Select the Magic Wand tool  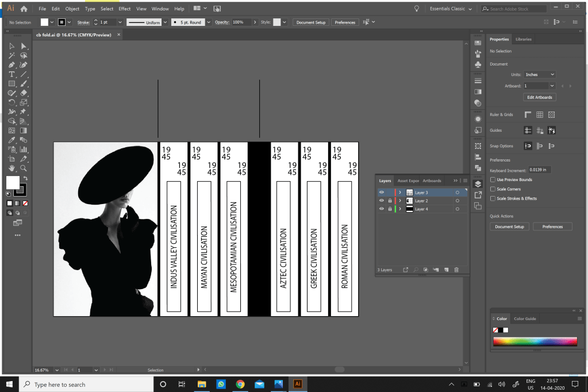click(11, 56)
